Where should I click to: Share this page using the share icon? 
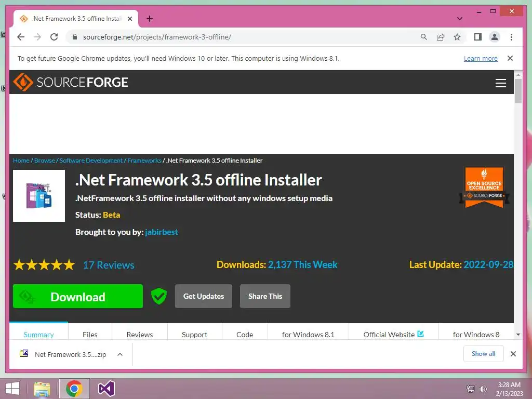[x=441, y=37]
